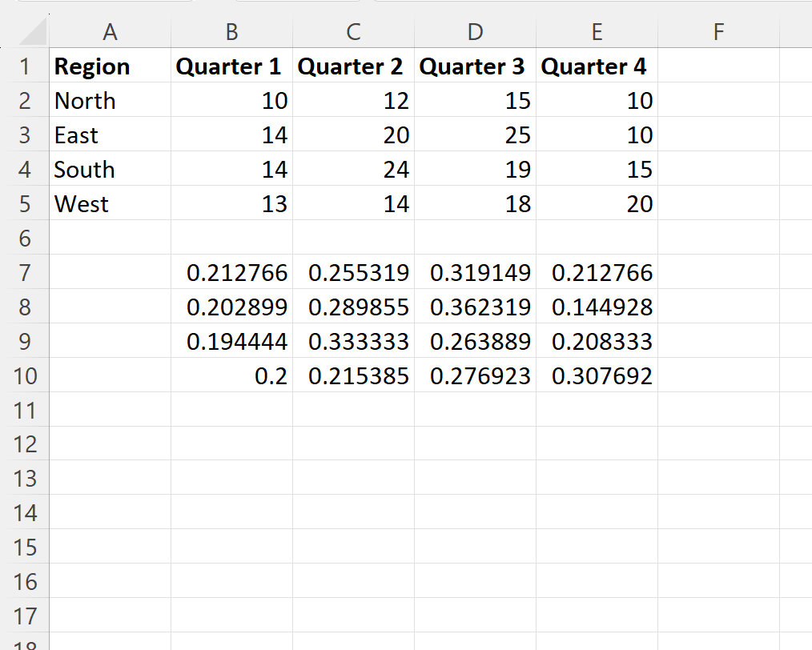812x650 pixels.
Task: Select row 7 header
Action: pos(25,273)
